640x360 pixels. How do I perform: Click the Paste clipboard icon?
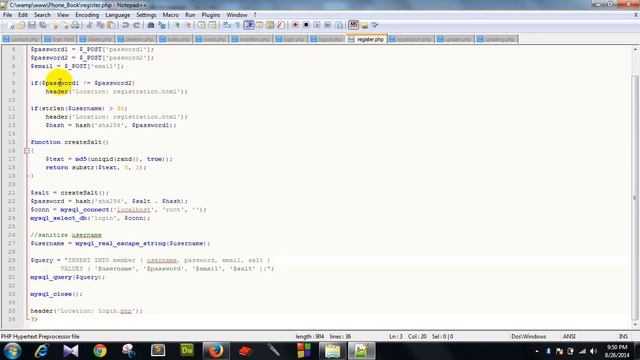[111, 25]
